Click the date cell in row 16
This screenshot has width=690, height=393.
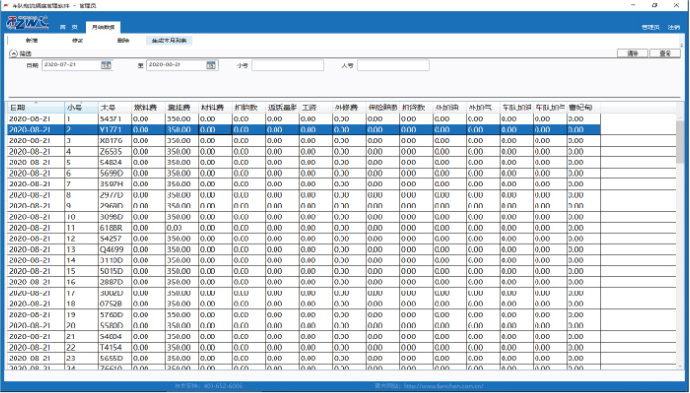36,282
